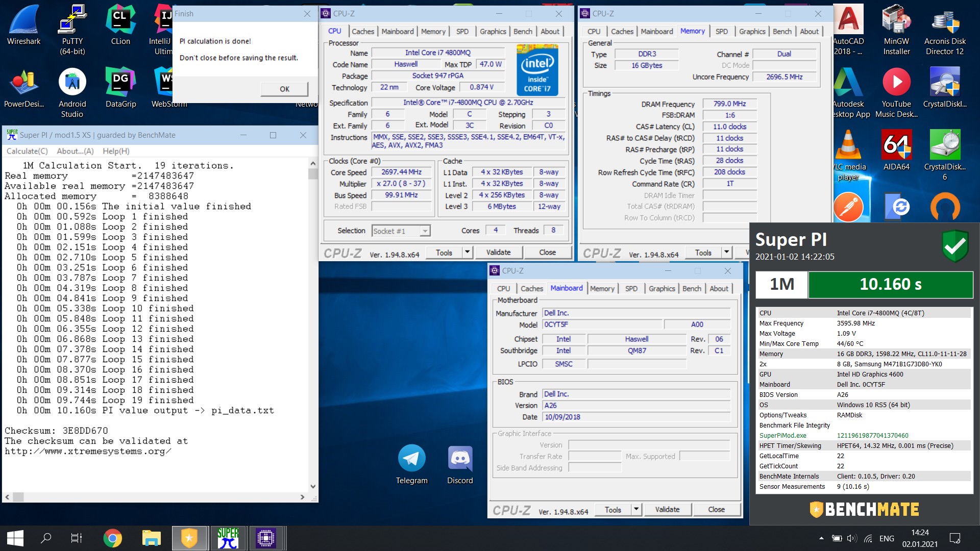
Task: Open CrystalDiskInfo desktop icon
Action: [945, 88]
